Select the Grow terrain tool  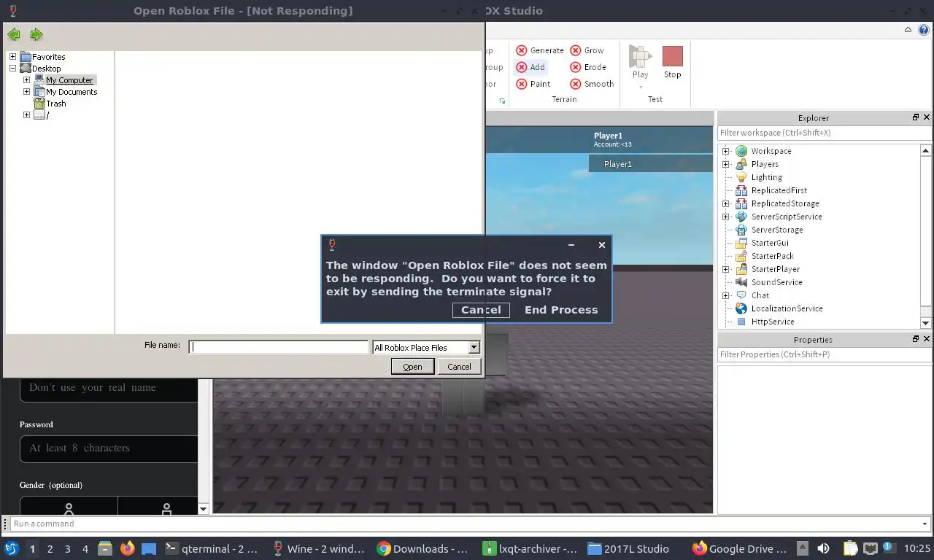587,50
